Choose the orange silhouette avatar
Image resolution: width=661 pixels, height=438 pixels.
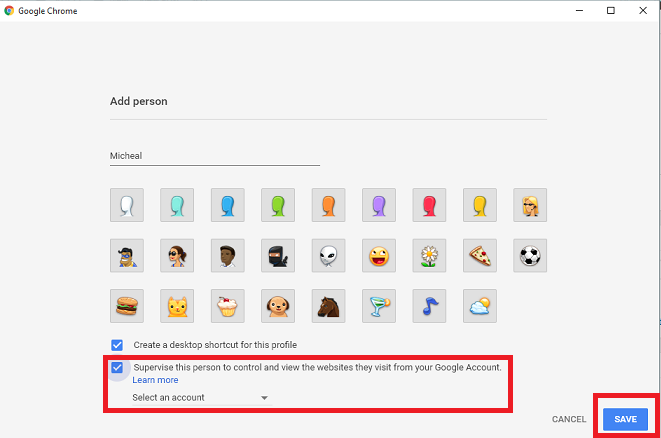[328, 205]
